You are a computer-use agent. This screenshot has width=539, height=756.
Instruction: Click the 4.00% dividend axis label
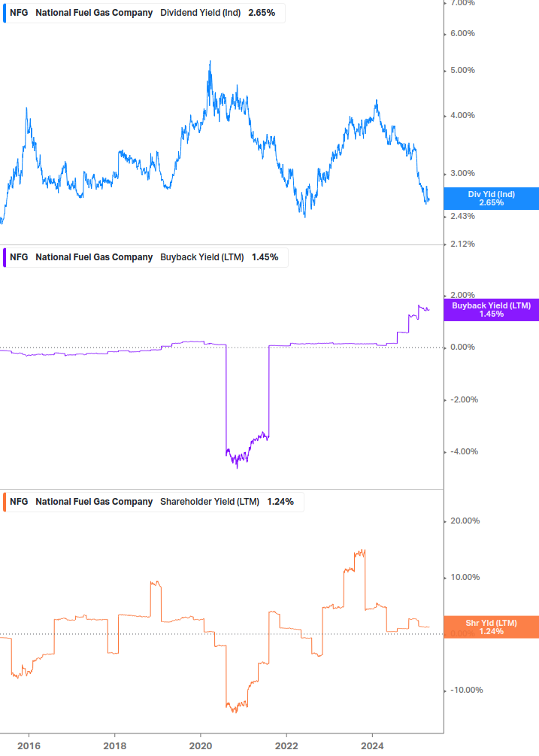click(462, 116)
